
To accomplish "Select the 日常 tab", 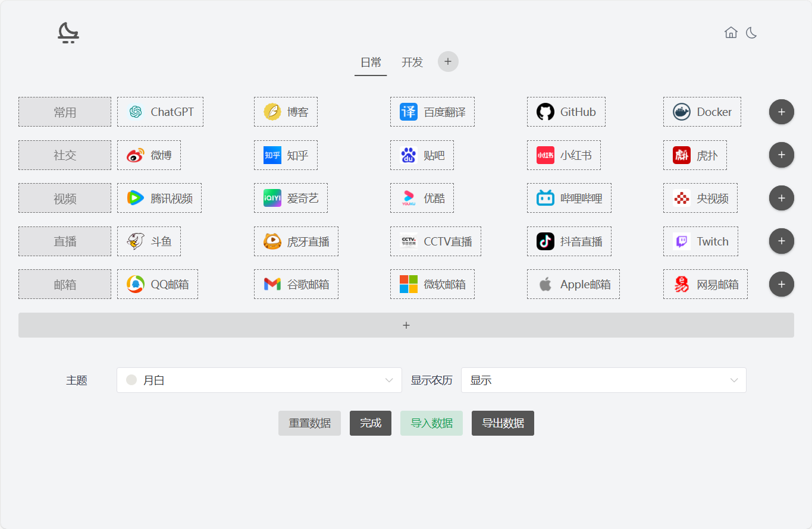I will coord(371,62).
